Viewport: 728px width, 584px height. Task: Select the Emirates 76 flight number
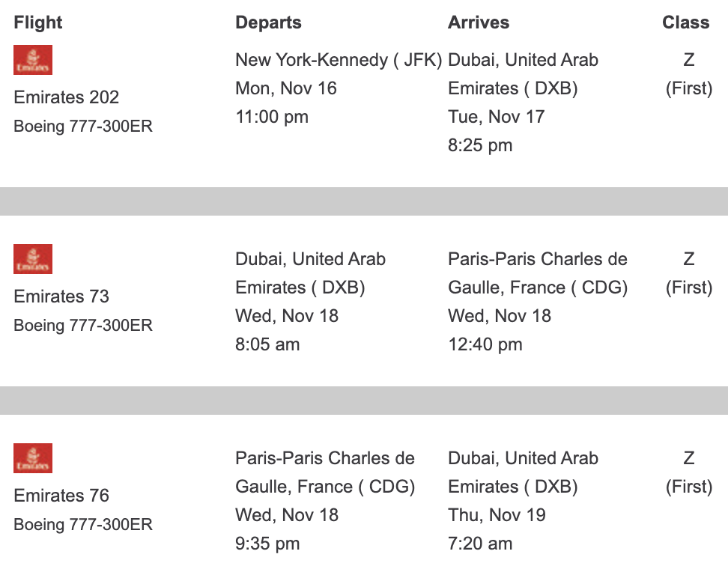(61, 496)
